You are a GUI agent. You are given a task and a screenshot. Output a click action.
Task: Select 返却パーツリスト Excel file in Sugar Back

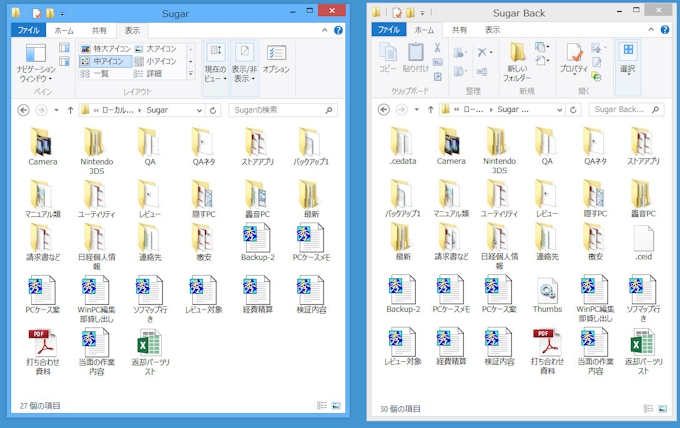point(643,351)
